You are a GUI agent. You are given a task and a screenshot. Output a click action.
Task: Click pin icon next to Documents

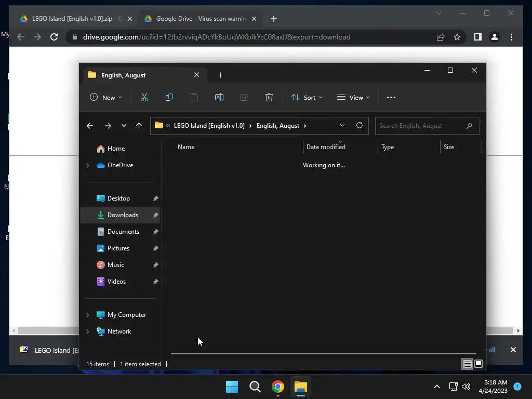155,232
